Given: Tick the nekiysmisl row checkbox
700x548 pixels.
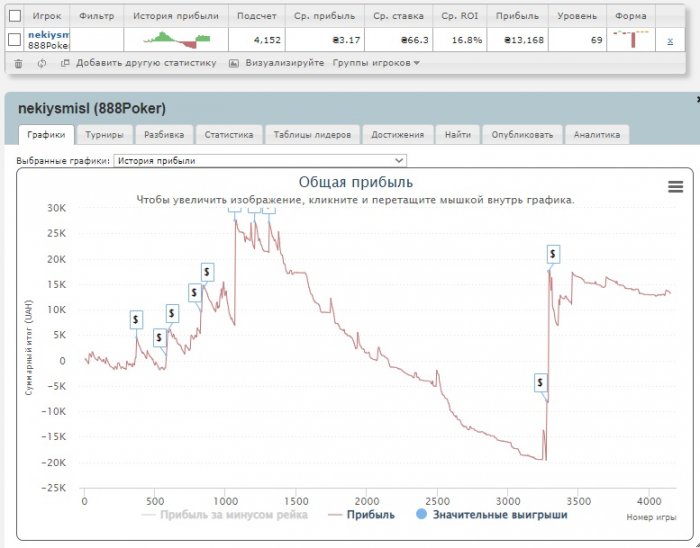Looking at the screenshot, I should pos(15,40).
